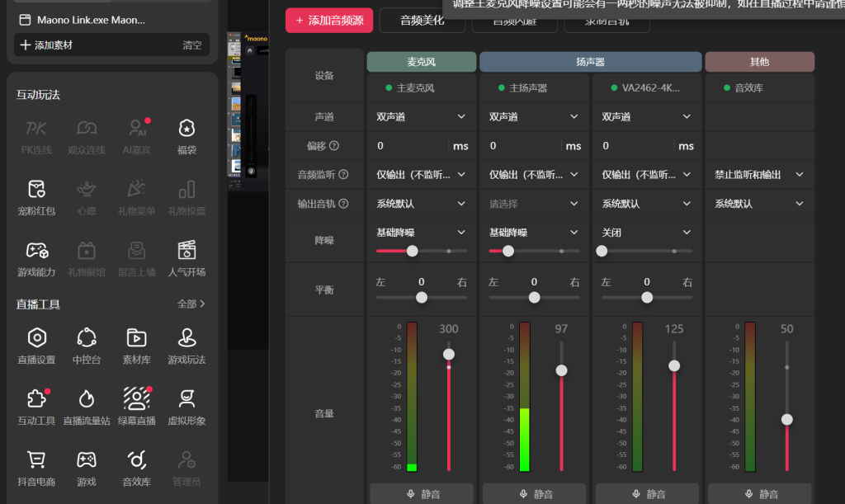The height and width of the screenshot is (504, 845).
Task: Click the microphone volume slider handle
Action: point(448,354)
